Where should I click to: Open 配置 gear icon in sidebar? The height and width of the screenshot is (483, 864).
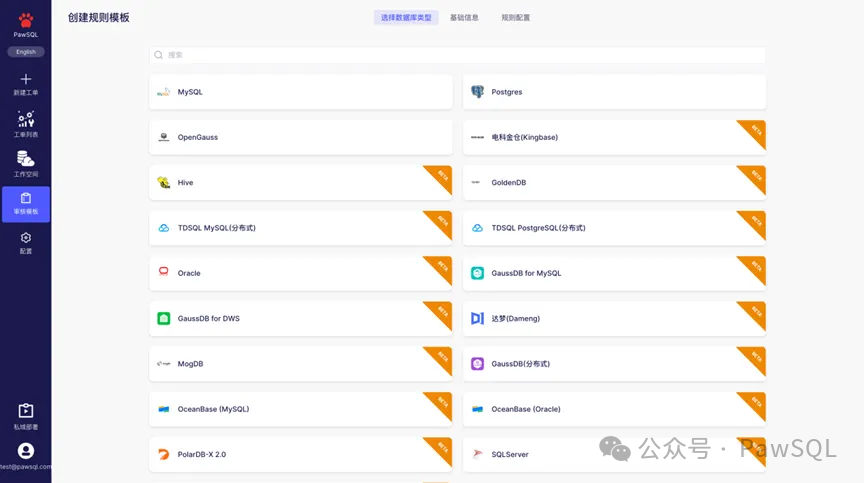coord(25,238)
